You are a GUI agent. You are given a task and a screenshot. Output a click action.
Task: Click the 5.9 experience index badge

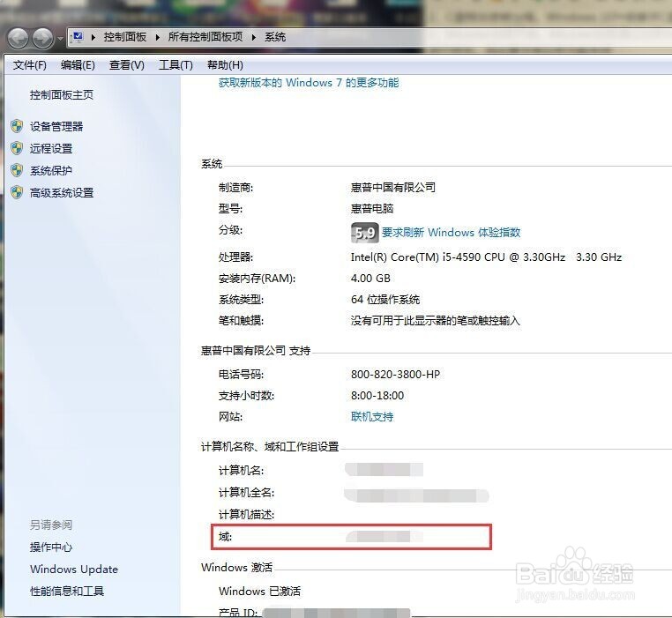(365, 233)
